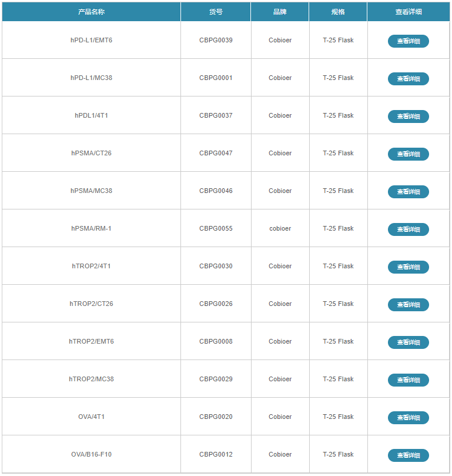This screenshot has height=476, width=452.
Task: View details of hPDL1/4T1 product
Action: click(408, 116)
